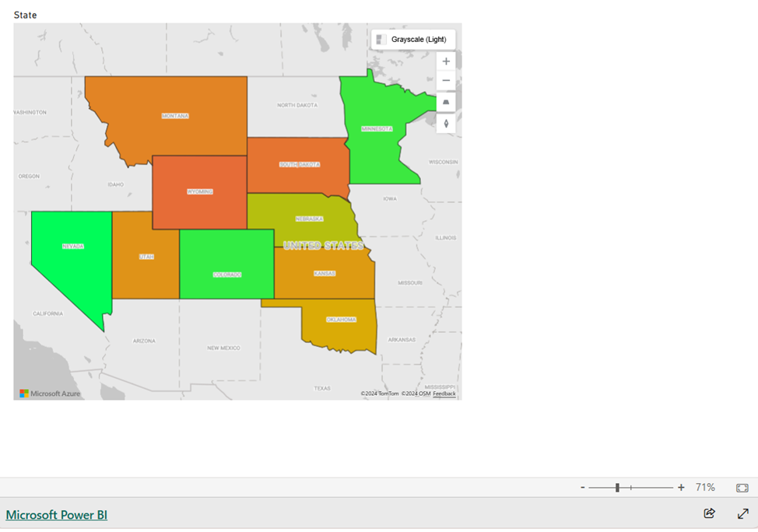Click the Arizona map label

[x=144, y=341]
